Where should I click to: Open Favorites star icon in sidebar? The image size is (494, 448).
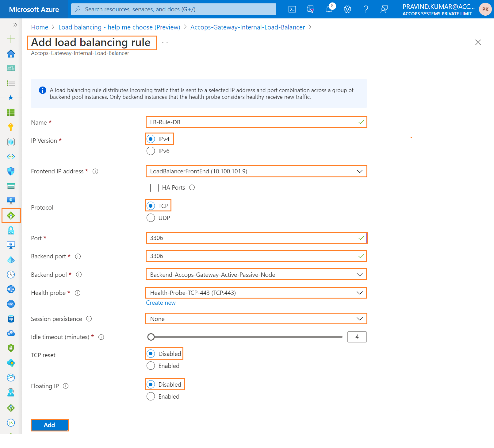[11, 98]
